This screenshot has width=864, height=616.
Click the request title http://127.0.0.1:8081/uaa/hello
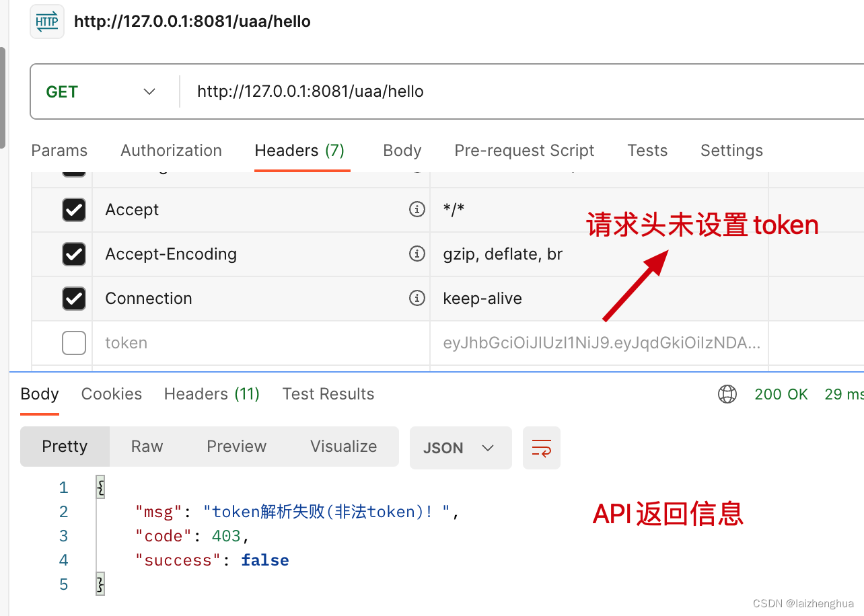pyautogui.click(x=192, y=22)
